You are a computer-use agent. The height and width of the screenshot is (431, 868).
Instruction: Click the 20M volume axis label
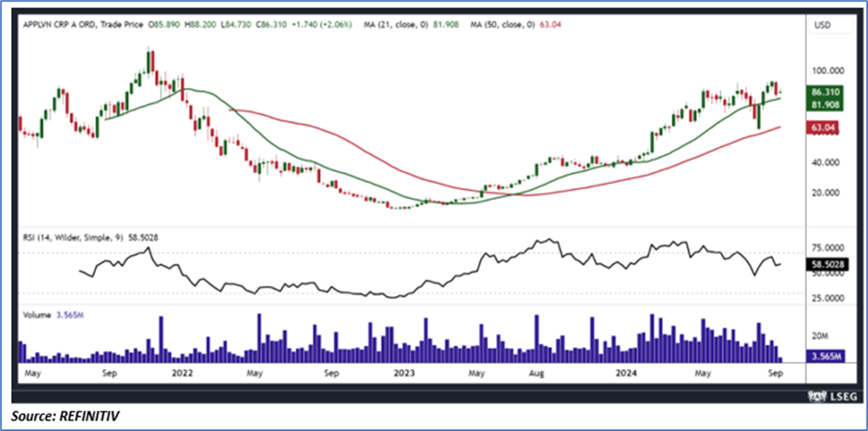click(x=820, y=336)
